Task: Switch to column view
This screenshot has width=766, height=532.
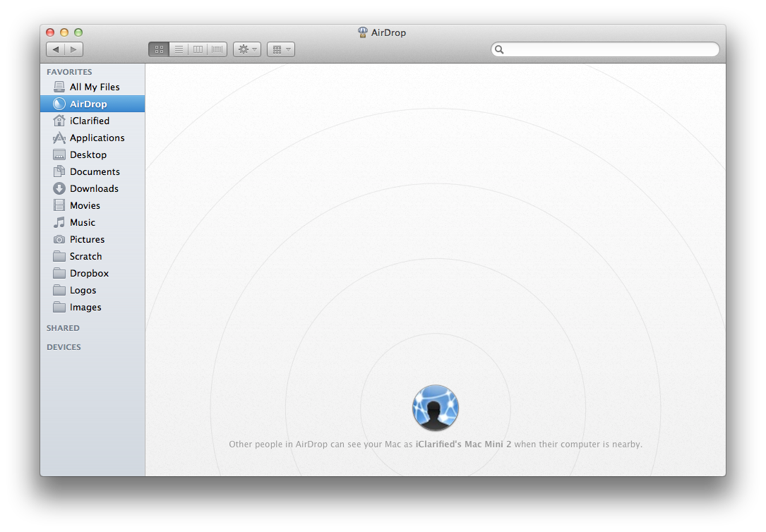Action: click(x=198, y=49)
